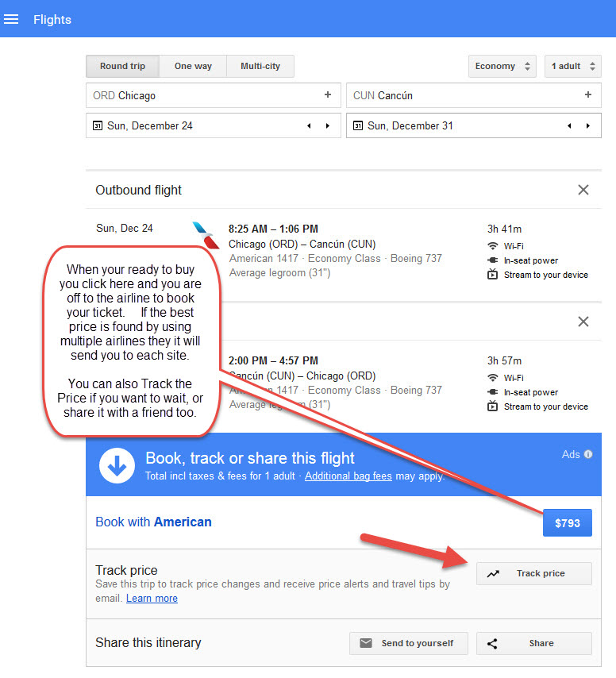Add another origin airport with plus icon next to Chicago

tap(328, 94)
